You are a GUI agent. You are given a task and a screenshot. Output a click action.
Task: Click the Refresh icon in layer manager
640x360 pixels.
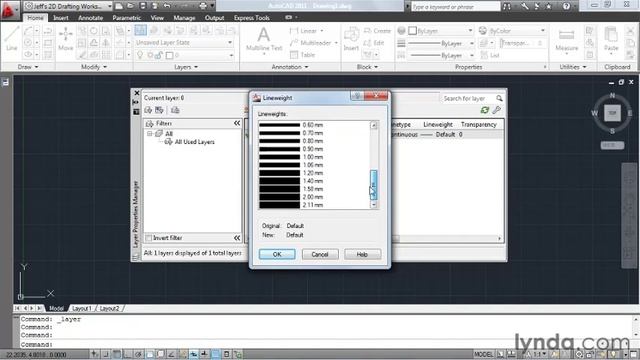(x=484, y=110)
